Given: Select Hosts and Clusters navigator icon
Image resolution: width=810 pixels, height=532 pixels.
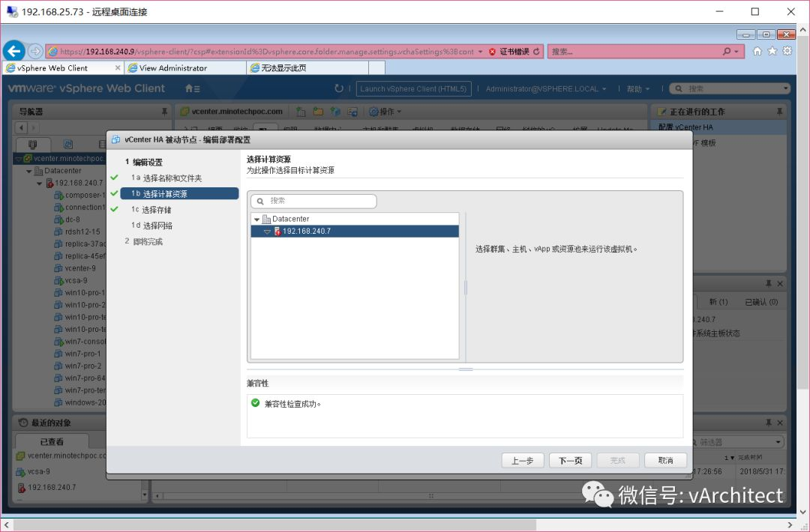Looking at the screenshot, I should (32, 145).
